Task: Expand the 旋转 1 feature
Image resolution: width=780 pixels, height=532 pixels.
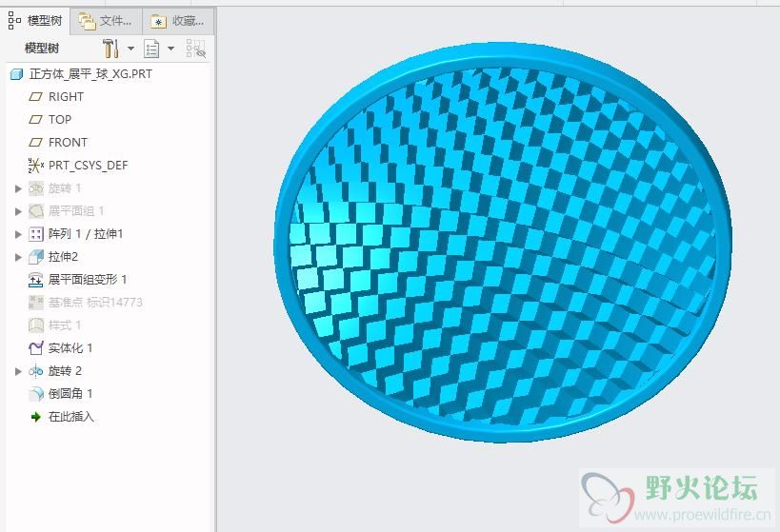Action: click(18, 188)
